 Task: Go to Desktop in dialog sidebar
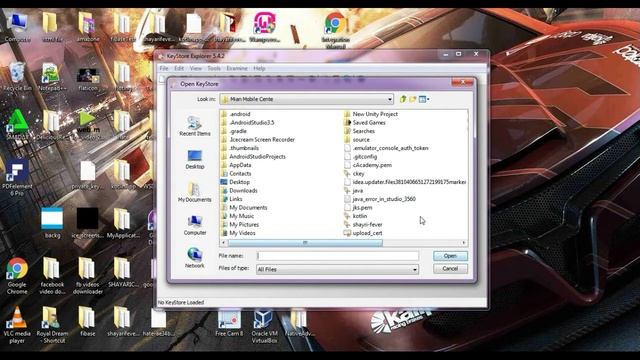click(195, 159)
